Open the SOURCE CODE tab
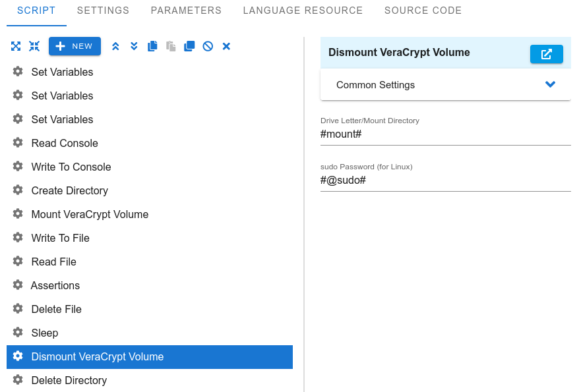 coord(423,11)
